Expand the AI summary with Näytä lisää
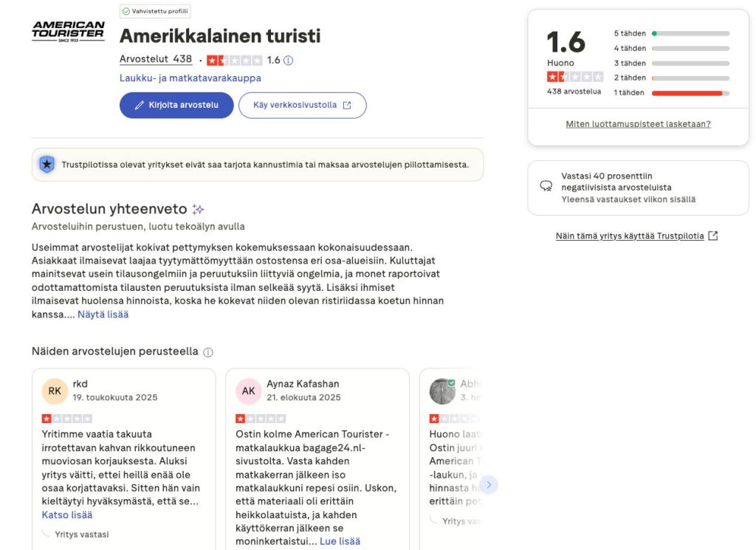 click(103, 314)
